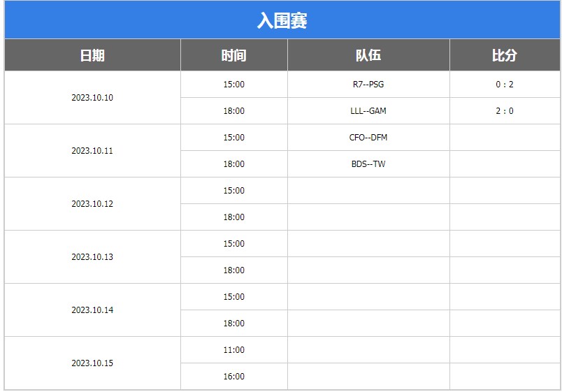Click the 比分 column header
The width and height of the screenshot is (562, 392).
[x=504, y=55]
